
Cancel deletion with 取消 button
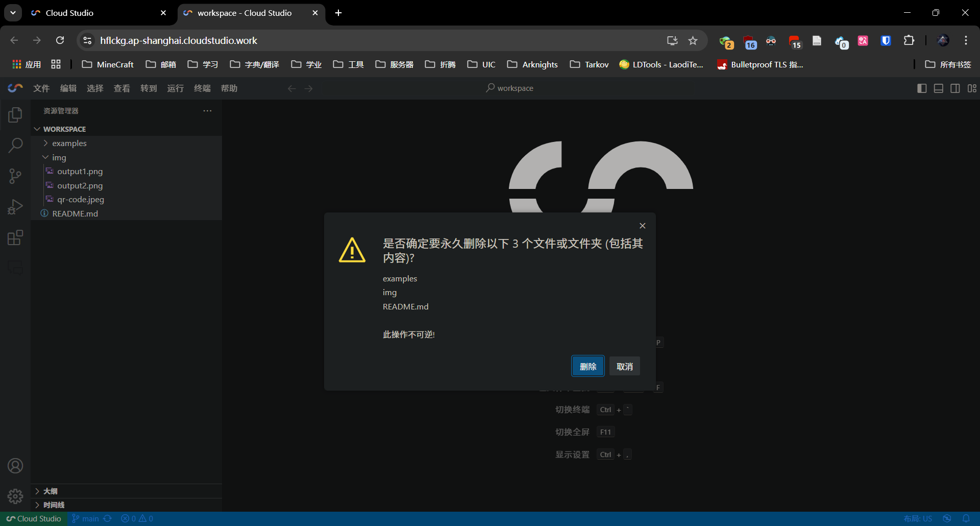click(x=625, y=366)
